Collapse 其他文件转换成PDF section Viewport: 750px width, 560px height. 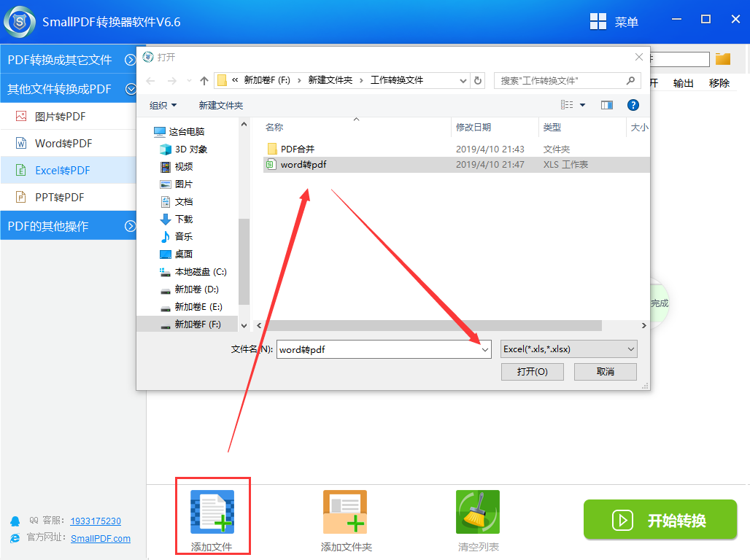click(130, 89)
